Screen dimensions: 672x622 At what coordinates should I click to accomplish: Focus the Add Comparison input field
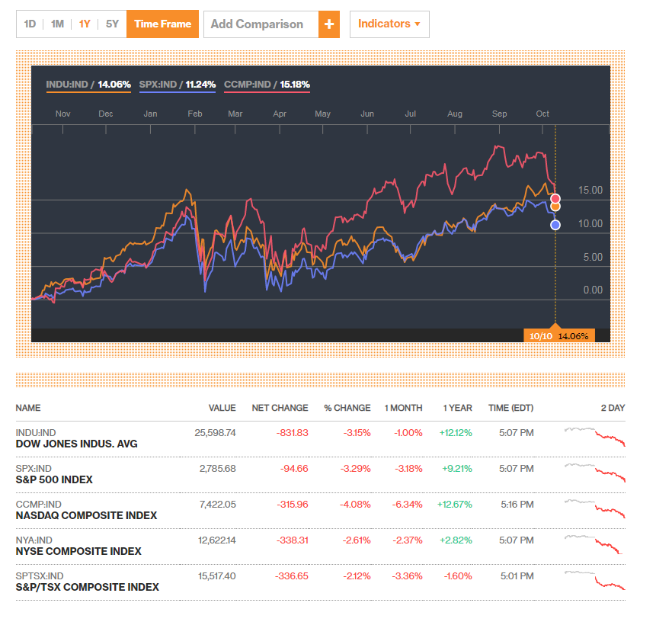click(261, 24)
